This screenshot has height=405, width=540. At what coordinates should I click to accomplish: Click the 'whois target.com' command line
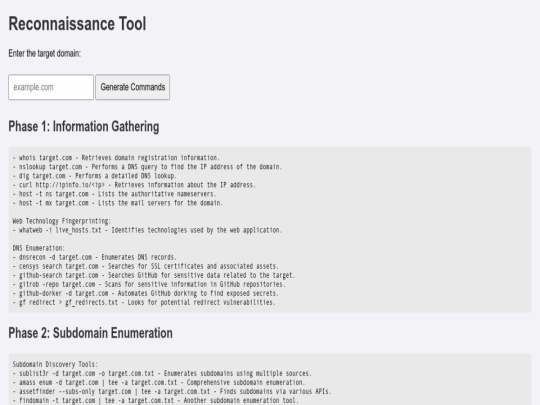[x=116, y=158]
